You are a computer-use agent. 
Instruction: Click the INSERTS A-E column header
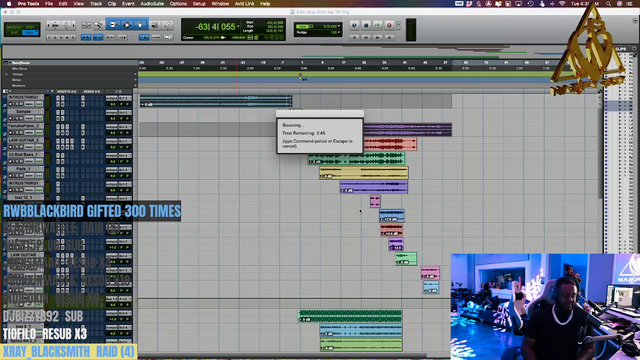[x=67, y=91]
